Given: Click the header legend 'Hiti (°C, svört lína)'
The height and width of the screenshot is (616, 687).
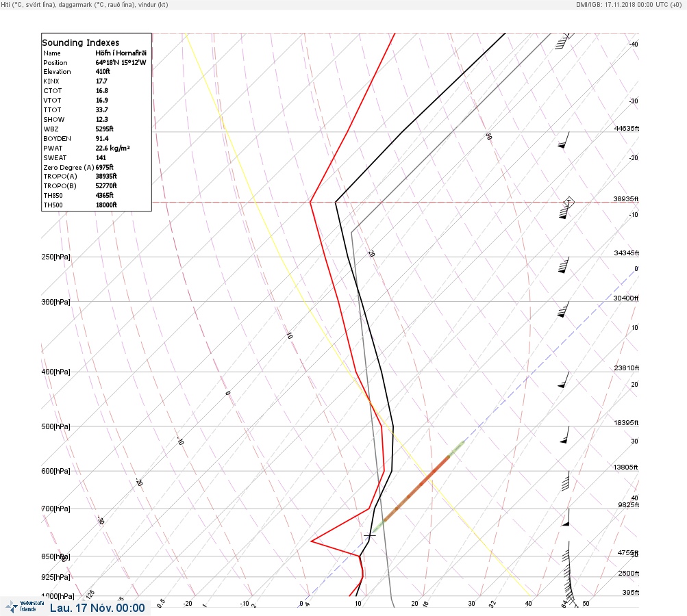Looking at the screenshot, I should [29, 4].
